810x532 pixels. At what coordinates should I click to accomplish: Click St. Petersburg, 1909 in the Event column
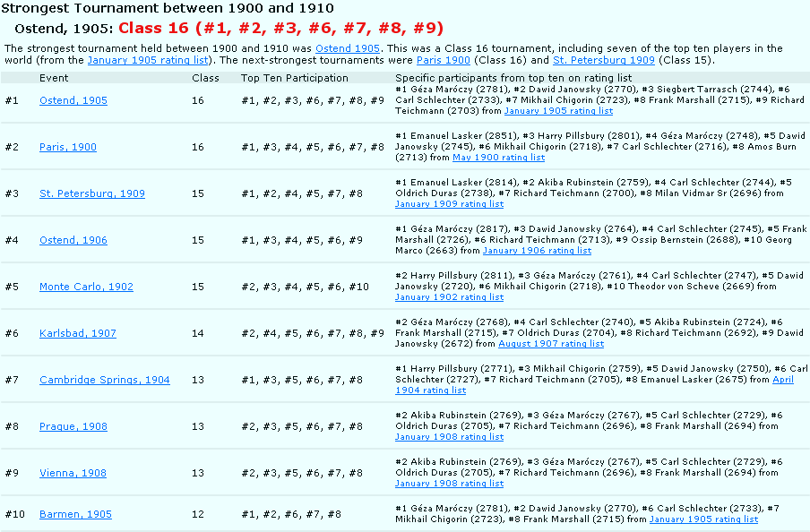point(91,193)
